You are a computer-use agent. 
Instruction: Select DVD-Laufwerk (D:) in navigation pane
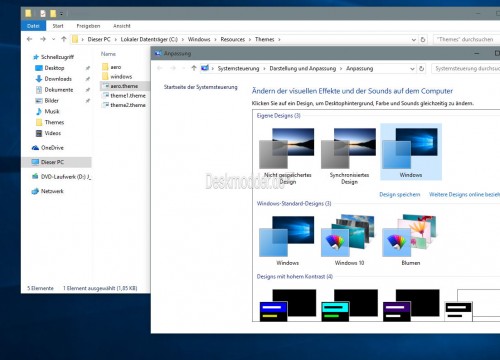(x=61, y=177)
